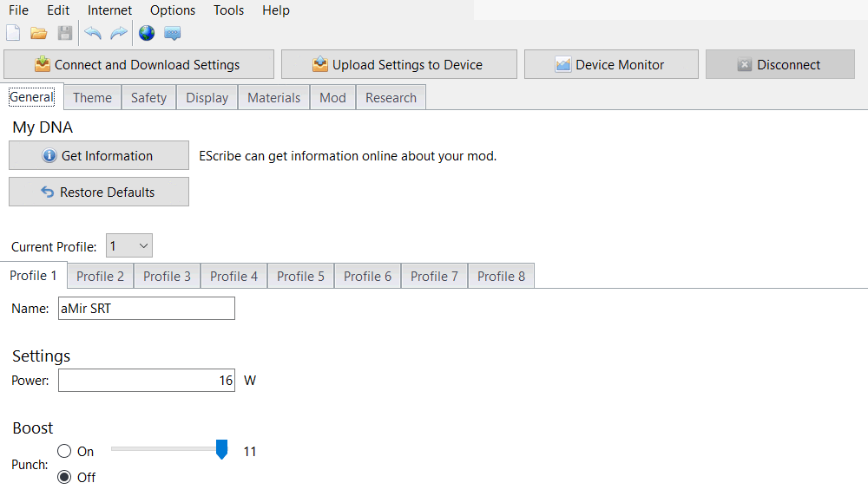The image size is (868, 496).
Task: Redo using the right arrow icon
Action: pyautogui.click(x=119, y=34)
